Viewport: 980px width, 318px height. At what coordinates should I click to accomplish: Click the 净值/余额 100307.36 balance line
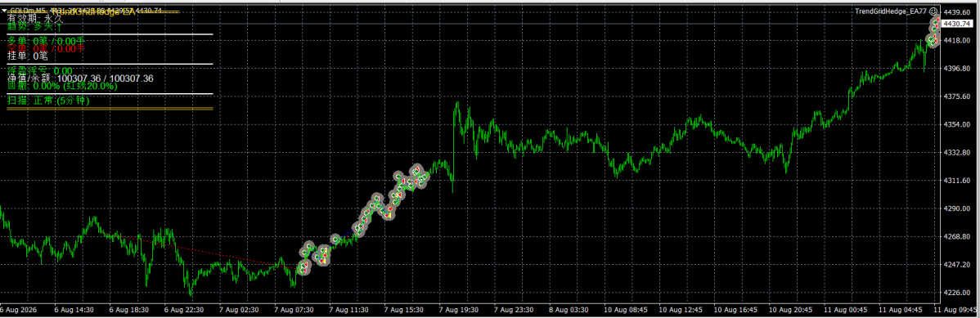[80, 78]
